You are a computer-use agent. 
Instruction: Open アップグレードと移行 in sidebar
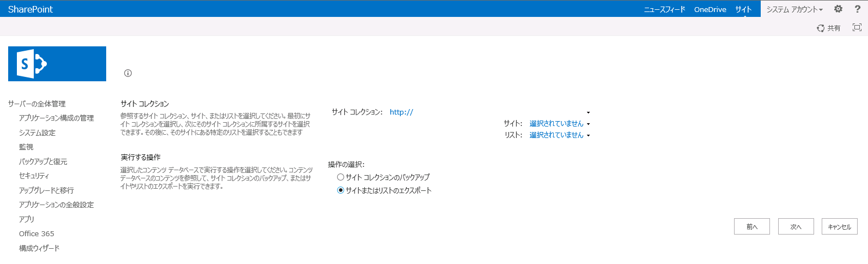click(x=46, y=190)
